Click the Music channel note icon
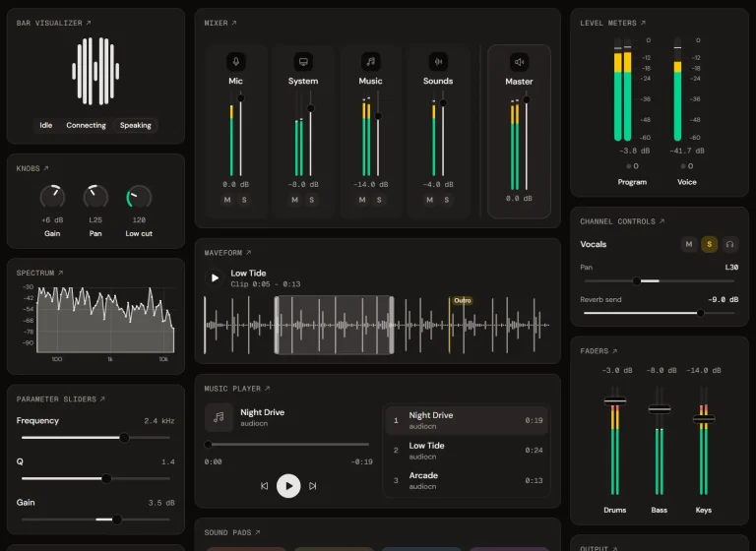Screen dimensions: 756x551 tap(371, 62)
